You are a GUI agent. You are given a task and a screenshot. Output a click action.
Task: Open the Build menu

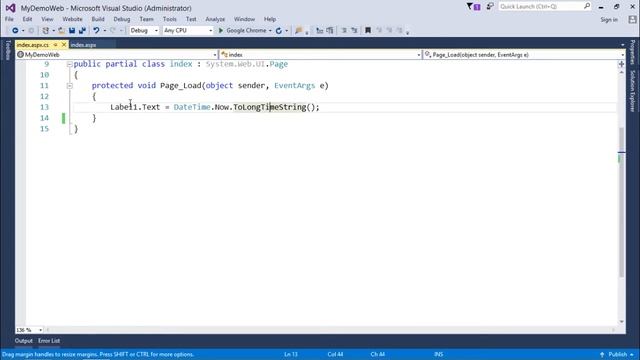pos(98,19)
